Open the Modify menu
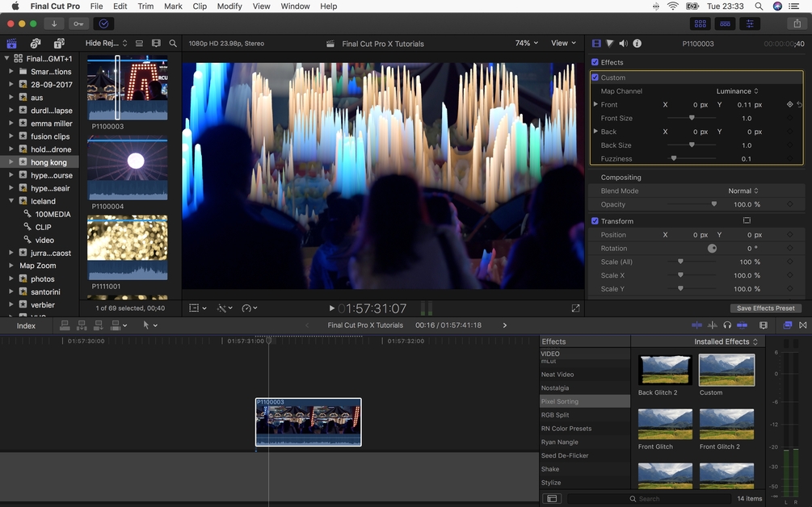Viewport: 812px width, 507px height. coord(229,6)
